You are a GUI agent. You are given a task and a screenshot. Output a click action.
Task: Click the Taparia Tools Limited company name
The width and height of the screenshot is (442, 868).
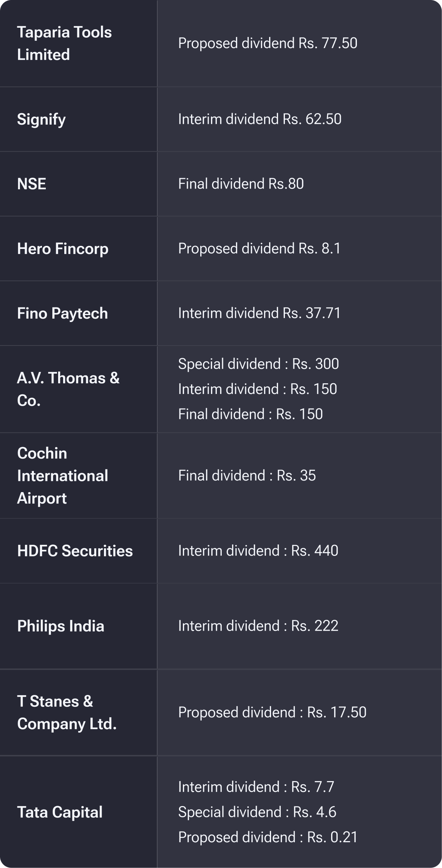pos(64,43)
